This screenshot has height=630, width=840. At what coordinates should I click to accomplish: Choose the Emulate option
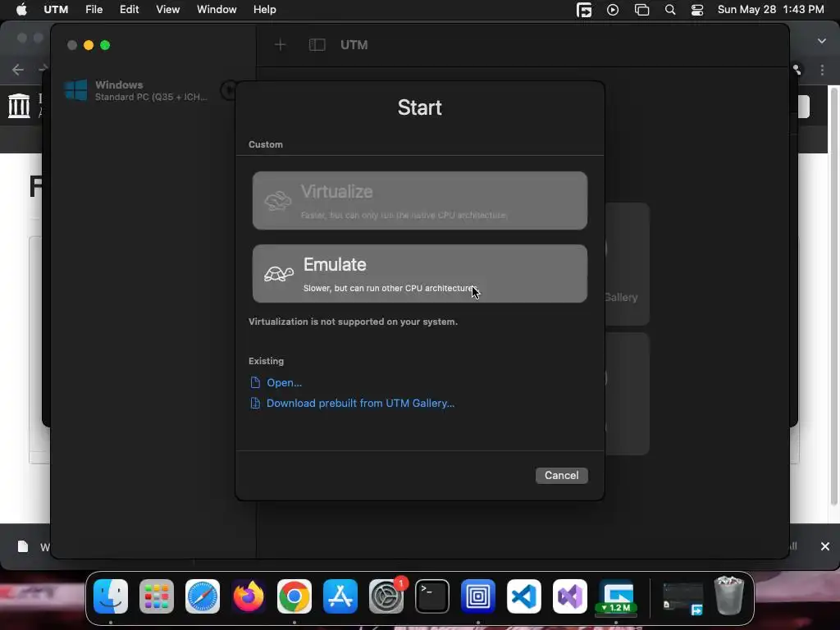[x=419, y=274]
